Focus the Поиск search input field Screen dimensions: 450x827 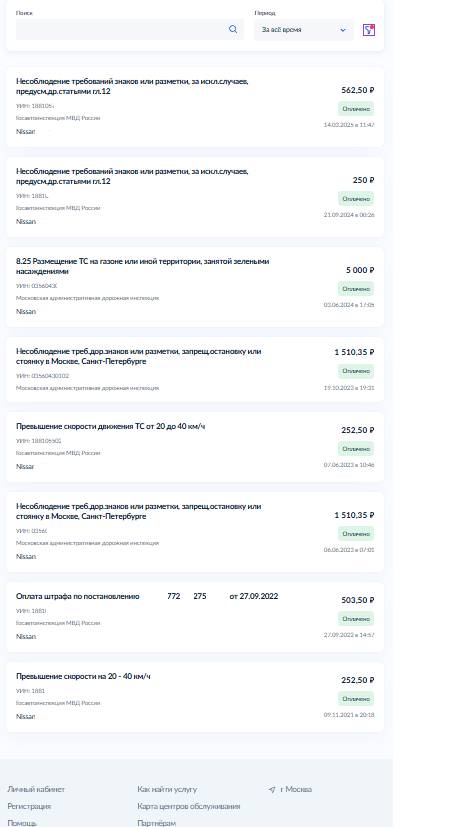(x=130, y=30)
